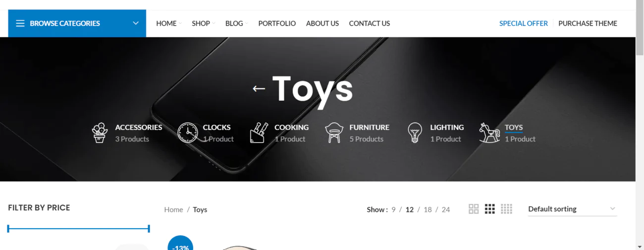The image size is (644, 250).
Task: Click the Special Offer link
Action: (x=524, y=23)
